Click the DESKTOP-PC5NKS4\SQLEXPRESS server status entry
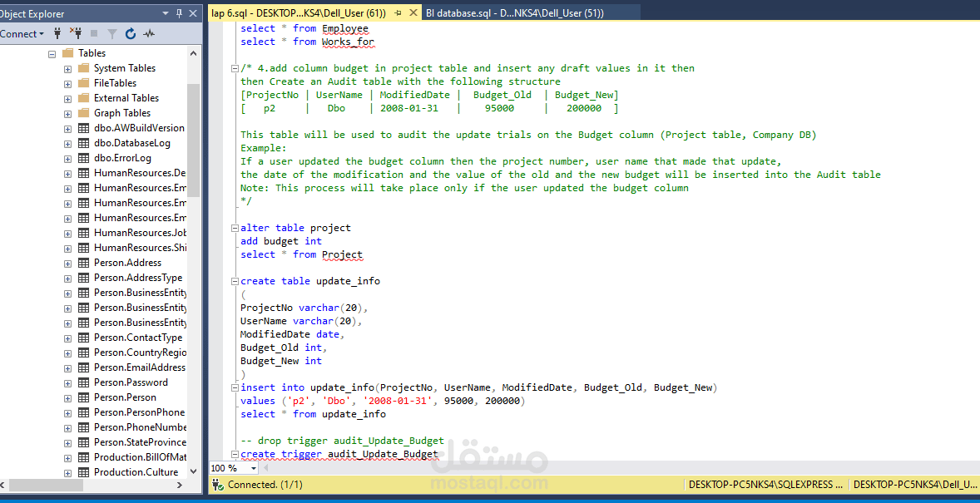This screenshot has width=980, height=503. tap(765, 485)
